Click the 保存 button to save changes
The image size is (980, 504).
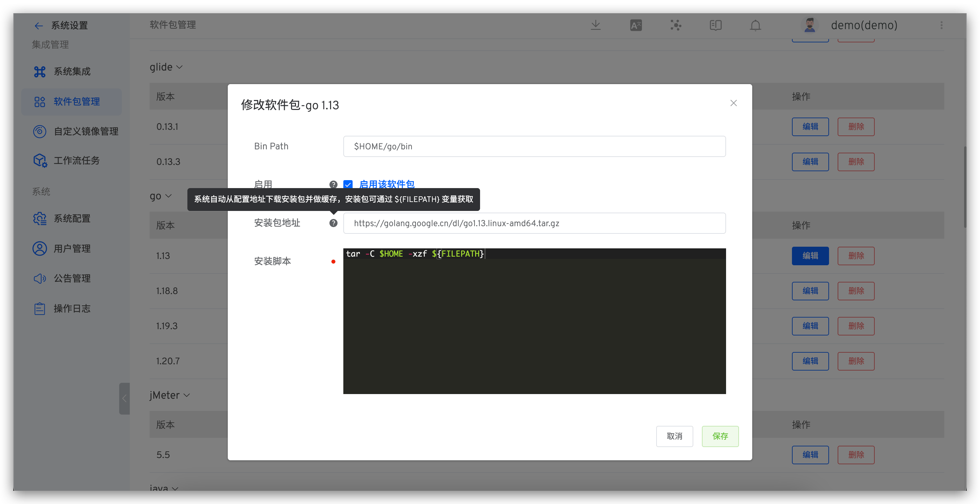720,436
